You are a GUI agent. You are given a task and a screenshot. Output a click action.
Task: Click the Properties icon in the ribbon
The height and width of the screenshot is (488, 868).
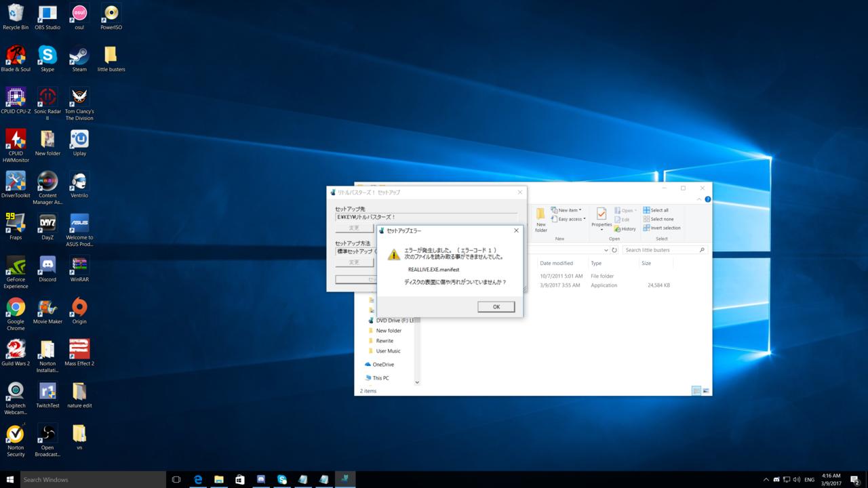coord(601,217)
